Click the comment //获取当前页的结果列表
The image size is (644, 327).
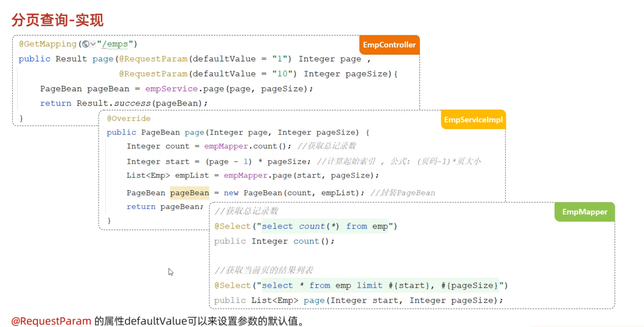click(264, 270)
